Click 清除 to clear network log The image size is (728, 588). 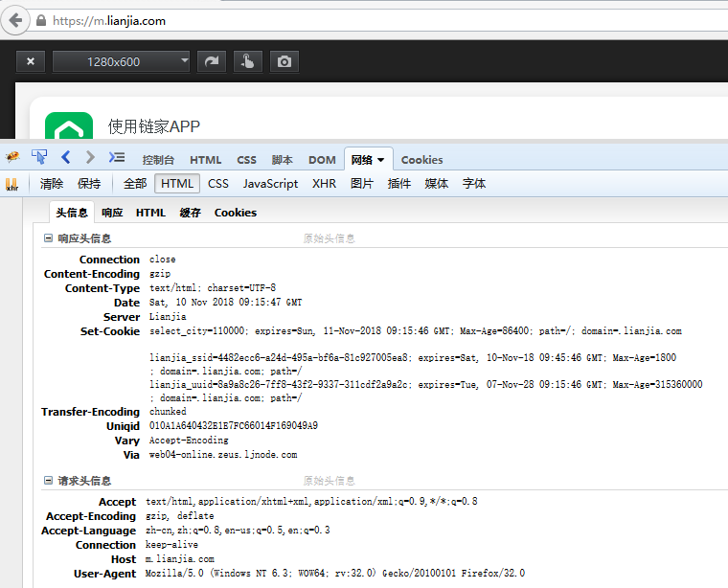point(52,184)
